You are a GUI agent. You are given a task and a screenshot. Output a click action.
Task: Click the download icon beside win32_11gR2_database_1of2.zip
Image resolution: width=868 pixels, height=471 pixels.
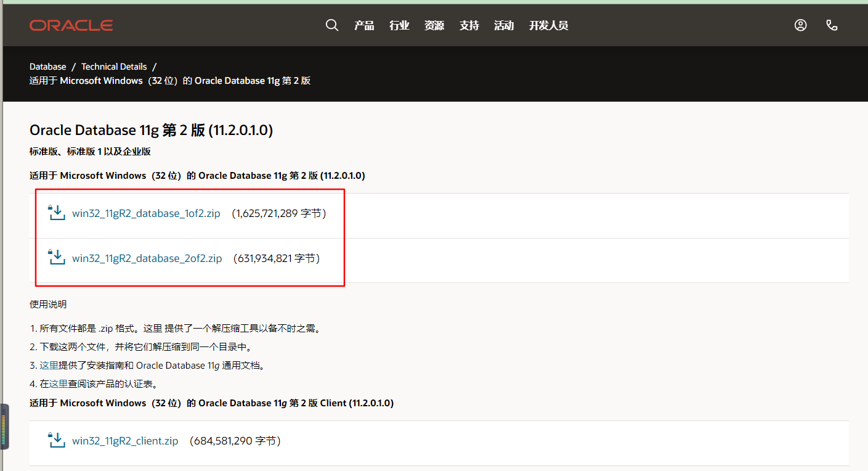coord(56,212)
